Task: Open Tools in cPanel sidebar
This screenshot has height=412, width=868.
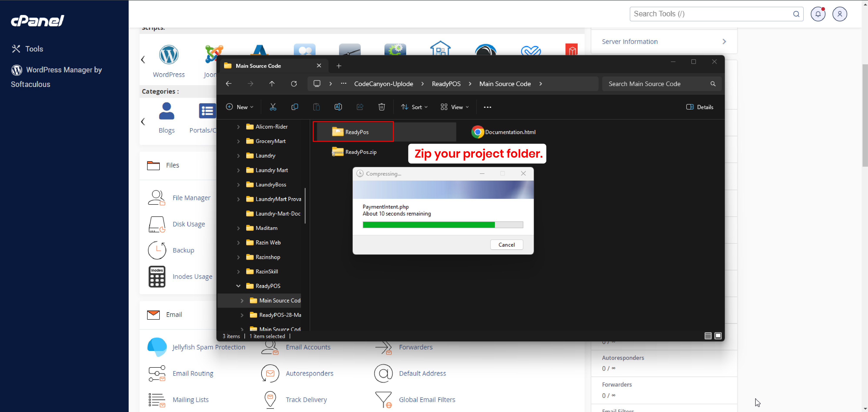Action: coord(27,49)
